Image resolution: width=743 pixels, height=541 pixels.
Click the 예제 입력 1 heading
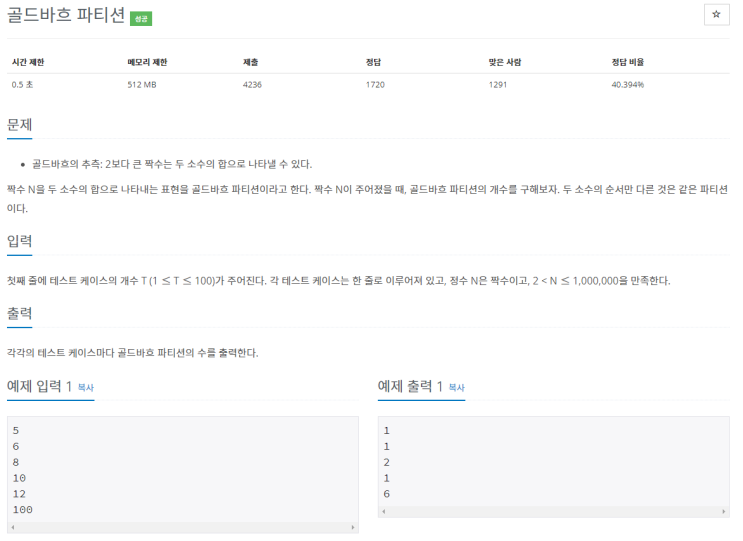(x=39, y=387)
